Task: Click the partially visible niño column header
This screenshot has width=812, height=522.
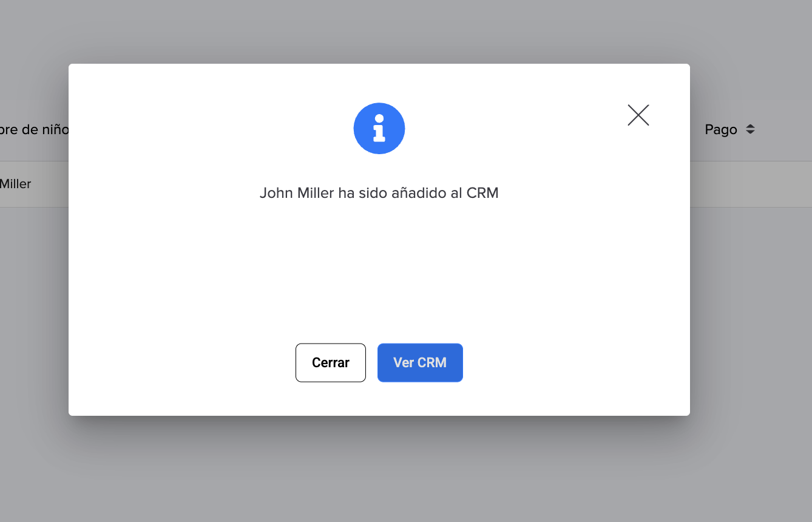Action: tap(34, 129)
